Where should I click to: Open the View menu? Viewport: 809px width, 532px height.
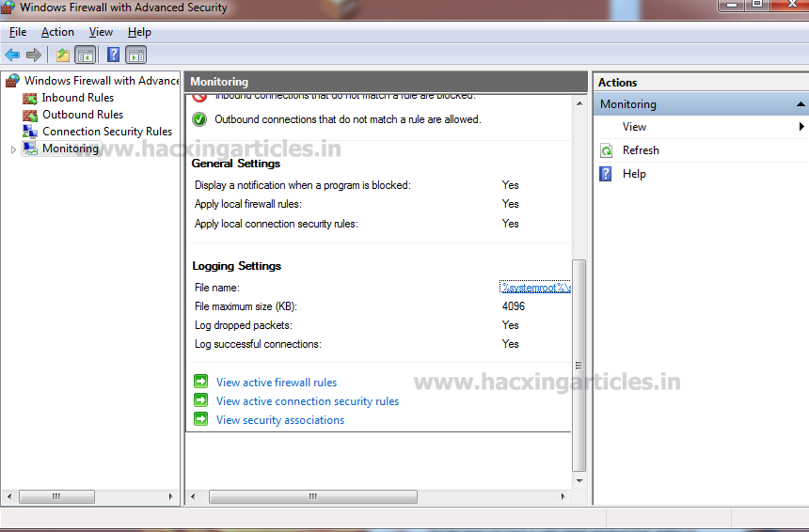[101, 32]
